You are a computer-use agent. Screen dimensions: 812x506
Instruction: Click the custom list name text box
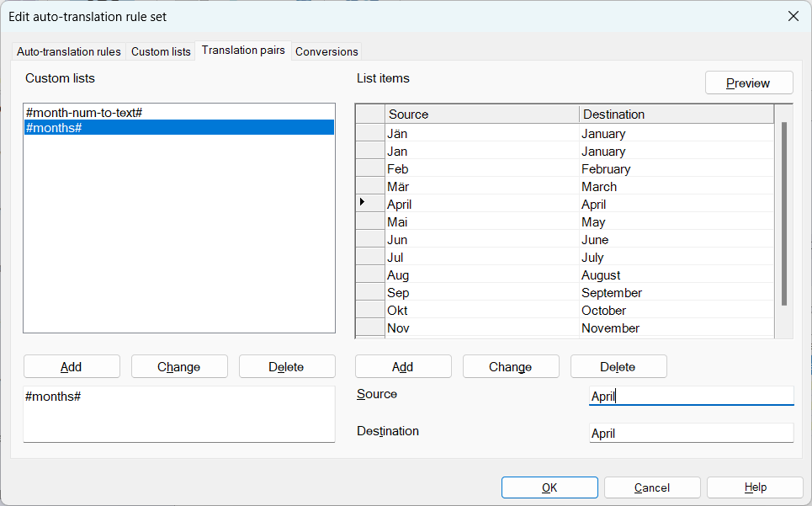(x=179, y=414)
